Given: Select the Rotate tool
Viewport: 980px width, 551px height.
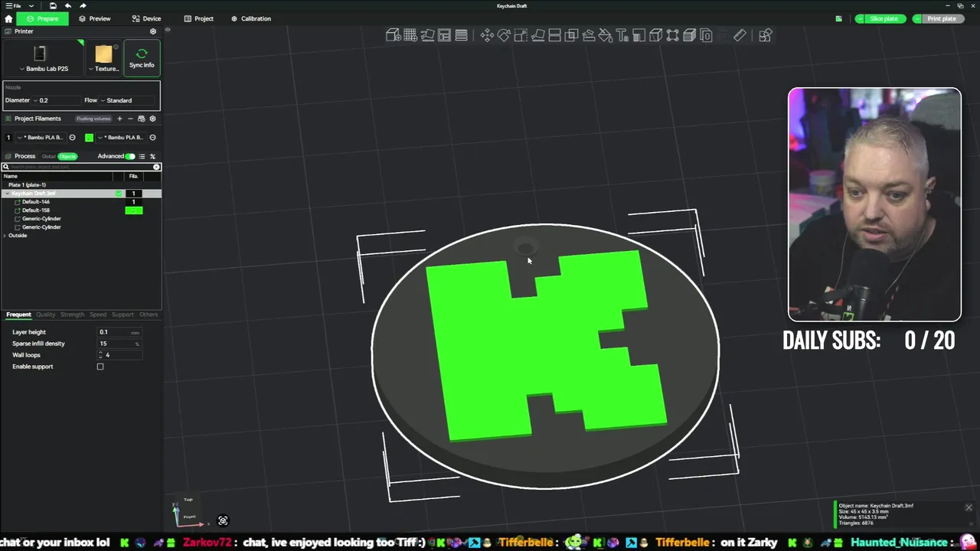Looking at the screenshot, I should coord(504,35).
